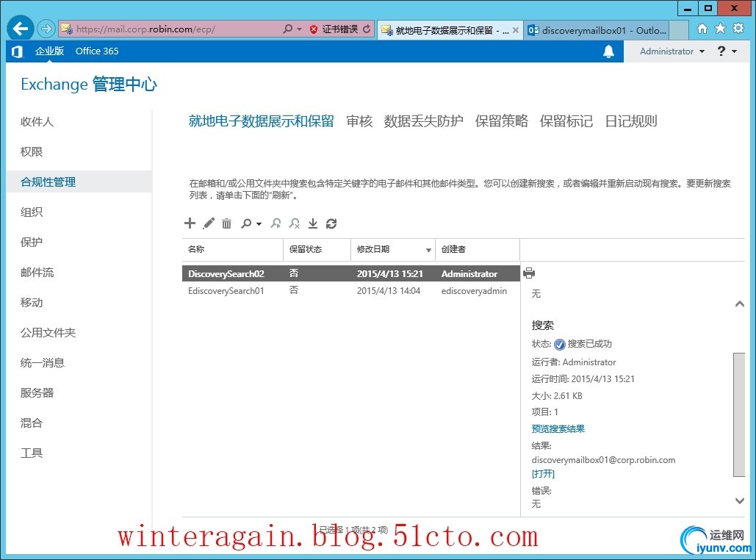Sort by 保留状态 column header
Image resolution: width=756 pixels, height=560 pixels.
317,249
